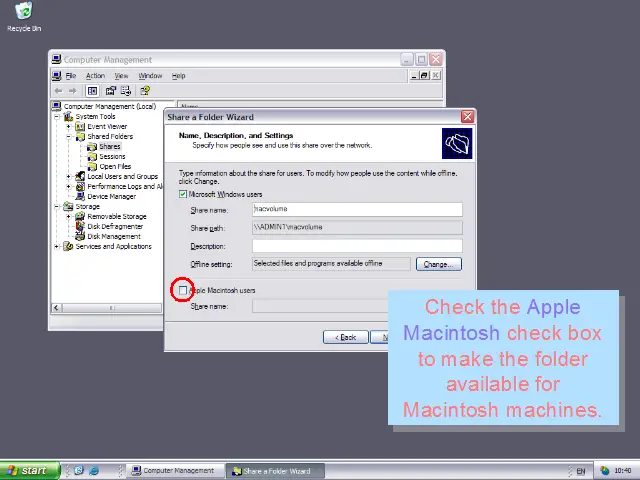The height and width of the screenshot is (480, 640).
Task: Check the Apple Macintosh users checkbox
Action: coord(182,290)
